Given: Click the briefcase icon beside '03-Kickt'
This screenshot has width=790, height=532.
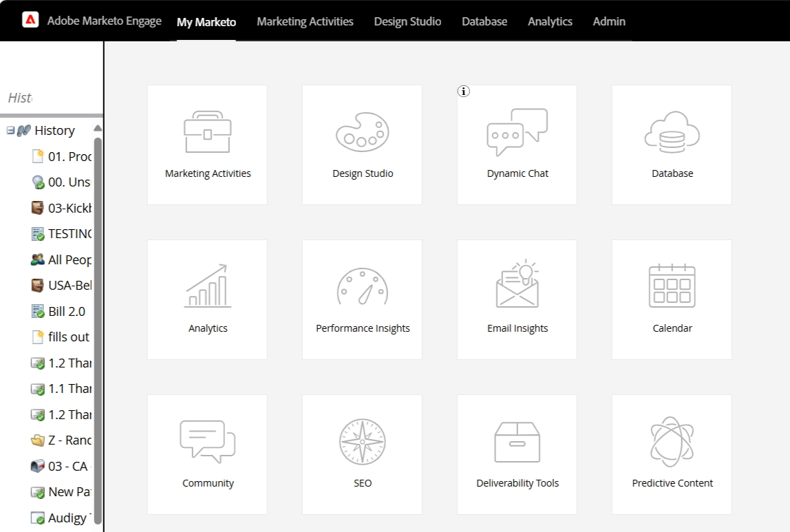Looking at the screenshot, I should (38, 208).
